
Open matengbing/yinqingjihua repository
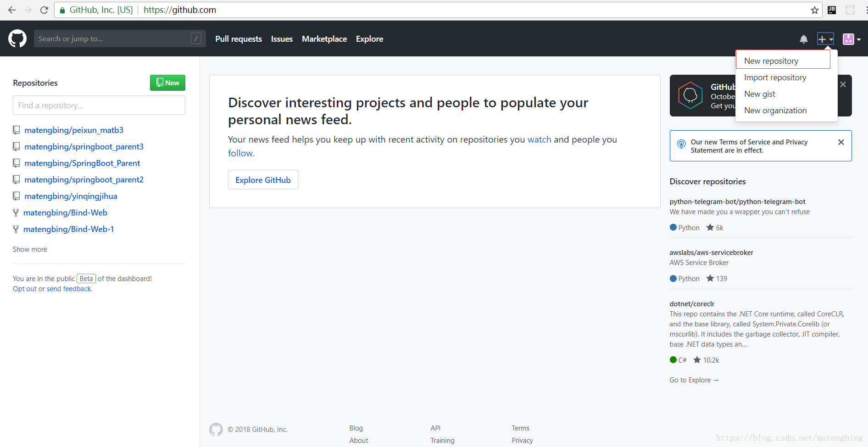click(71, 196)
